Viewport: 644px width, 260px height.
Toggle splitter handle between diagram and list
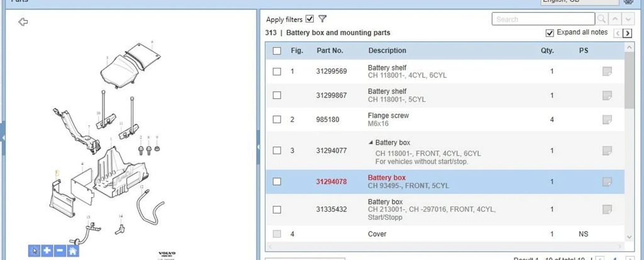tap(258, 147)
